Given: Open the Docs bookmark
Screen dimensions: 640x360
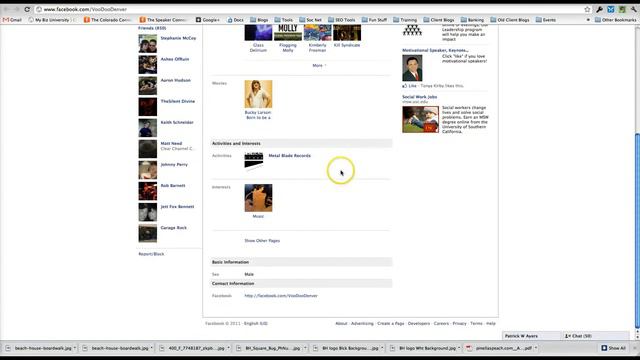Looking at the screenshot, I should pos(236,20).
